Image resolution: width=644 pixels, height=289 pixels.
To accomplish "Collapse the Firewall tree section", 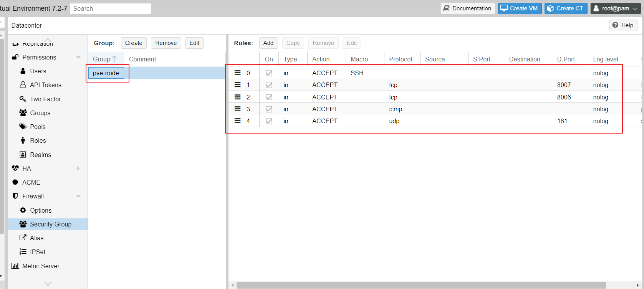I will pyautogui.click(x=78, y=196).
